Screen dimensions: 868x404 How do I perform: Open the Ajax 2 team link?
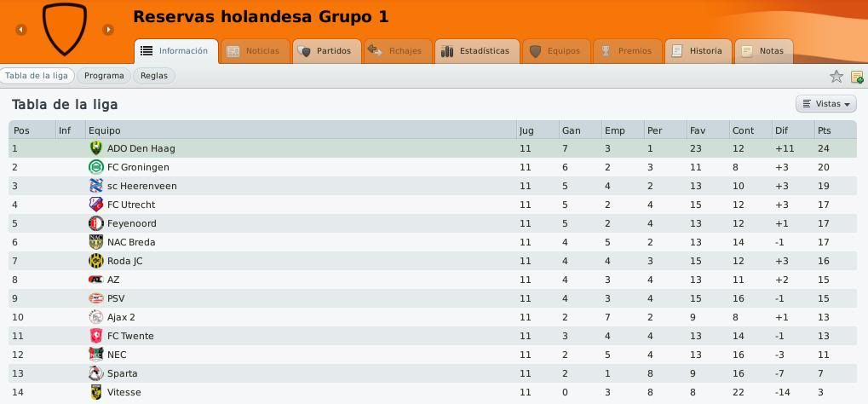pos(121,317)
